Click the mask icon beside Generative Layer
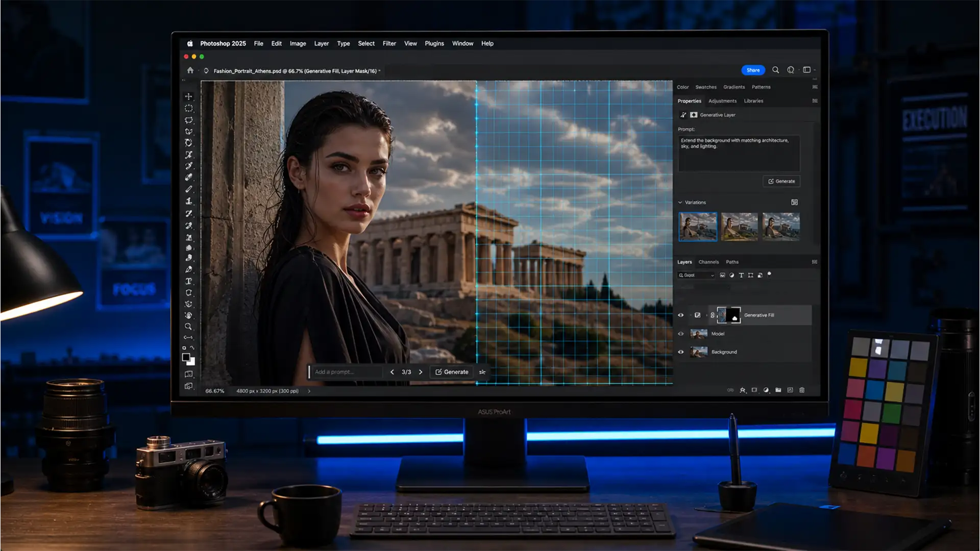The image size is (980, 551). 694,115
